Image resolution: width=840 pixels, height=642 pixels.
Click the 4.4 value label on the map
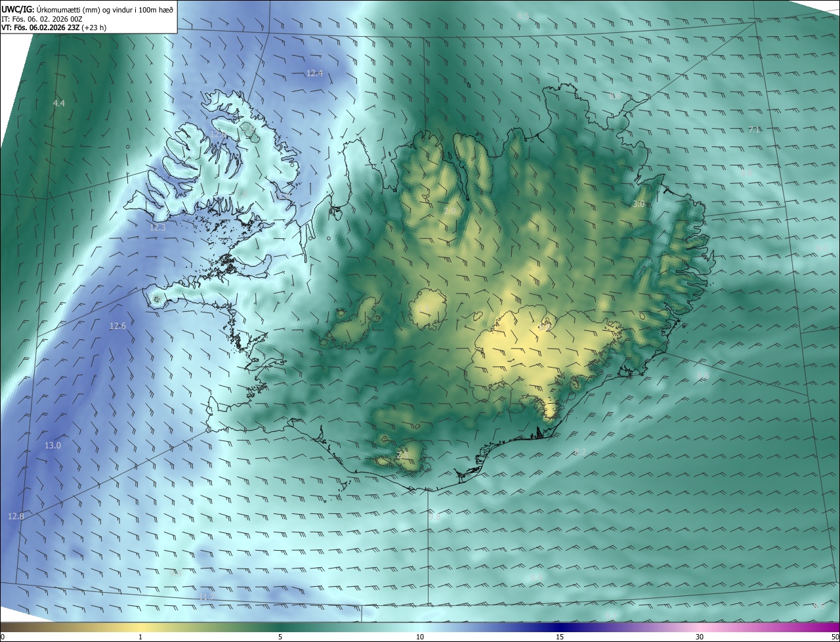coord(59,104)
